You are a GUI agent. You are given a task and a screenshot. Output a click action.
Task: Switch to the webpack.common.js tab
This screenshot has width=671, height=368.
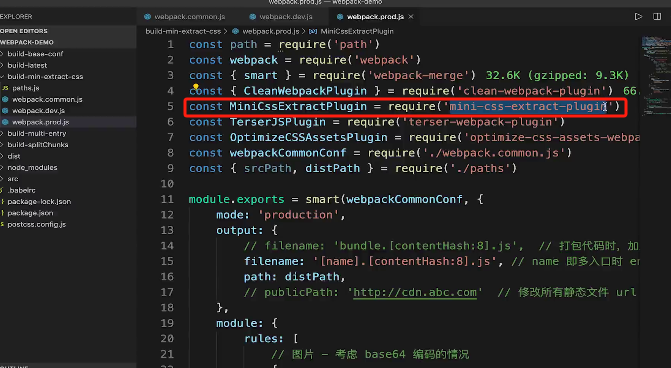(x=185, y=17)
